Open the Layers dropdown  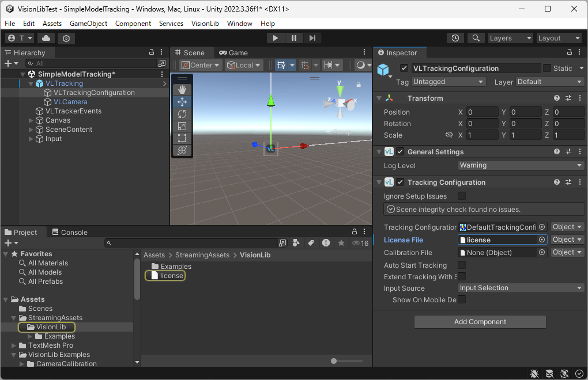510,38
